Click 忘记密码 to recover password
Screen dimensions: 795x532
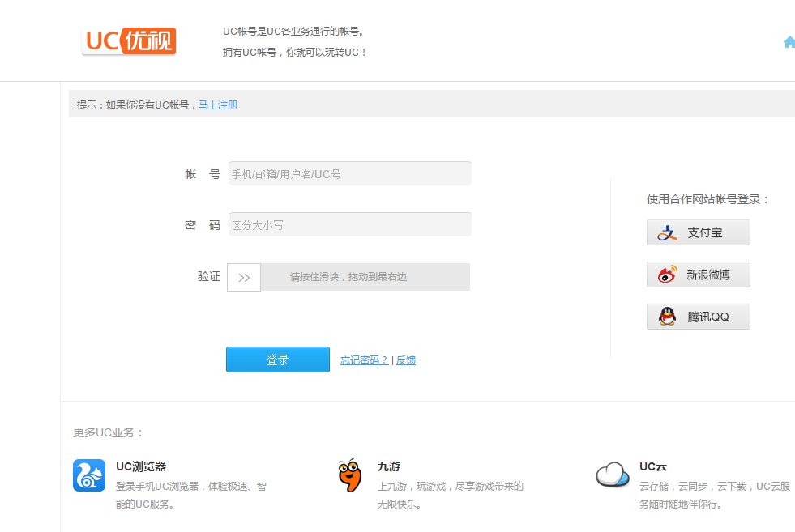click(363, 360)
